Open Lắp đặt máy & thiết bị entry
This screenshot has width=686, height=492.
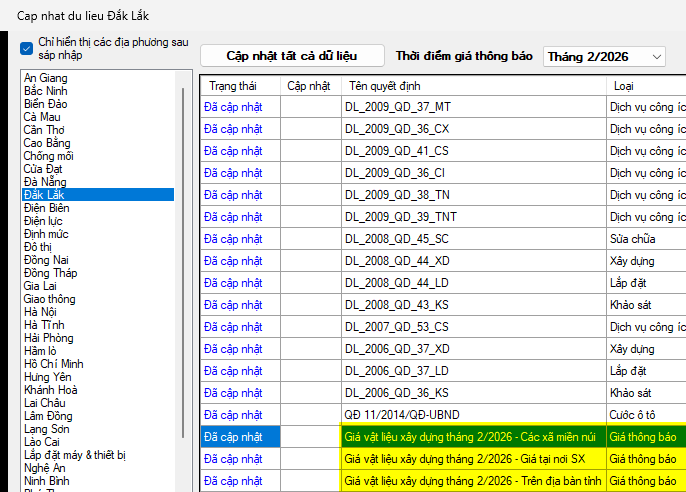coord(75,455)
